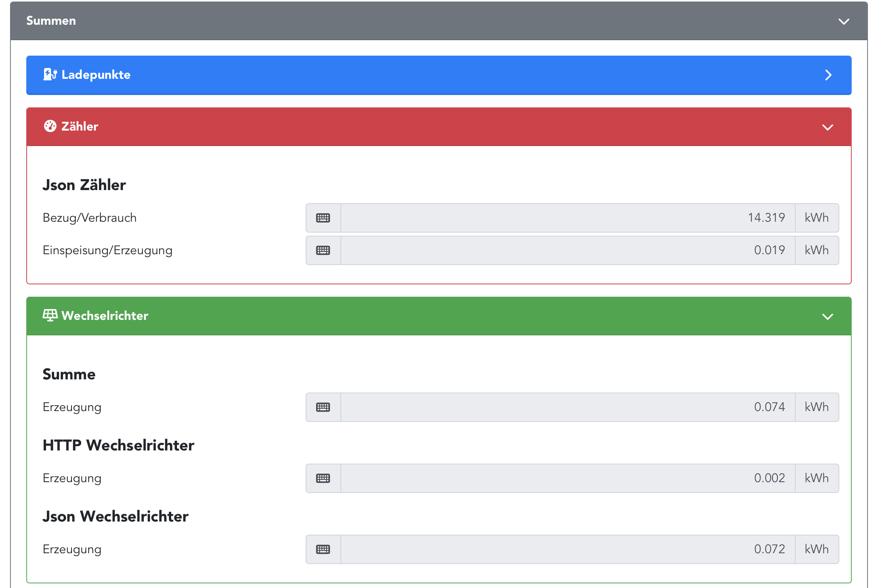Expand the Ladepunkte panel arrow

[828, 75]
